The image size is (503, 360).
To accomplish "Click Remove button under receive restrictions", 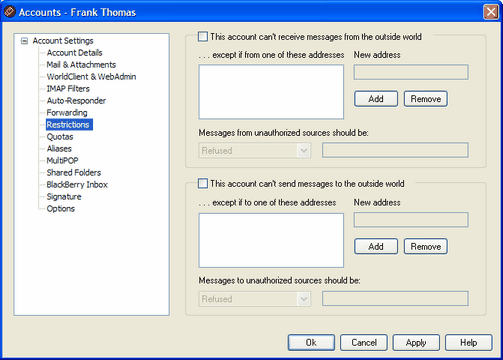I will click(426, 99).
